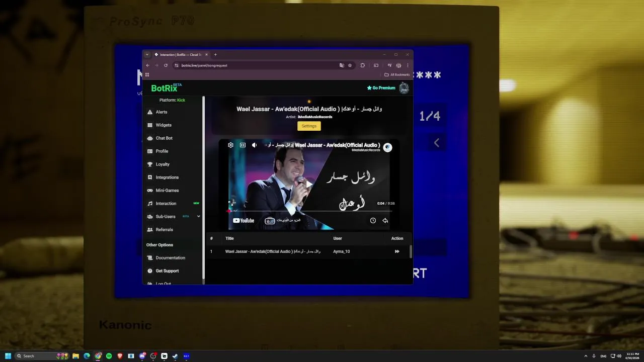Screen dimensions: 644x362
Task: Click the Kick platform label
Action: pyautogui.click(x=181, y=100)
